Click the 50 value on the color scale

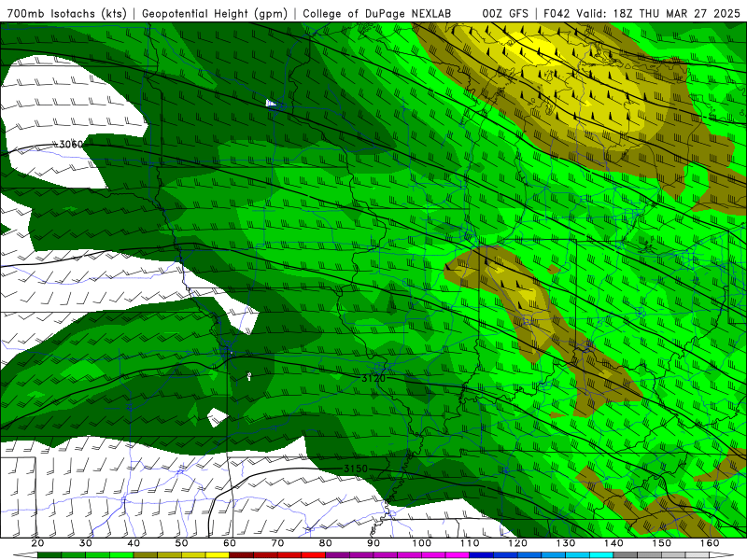point(181,543)
